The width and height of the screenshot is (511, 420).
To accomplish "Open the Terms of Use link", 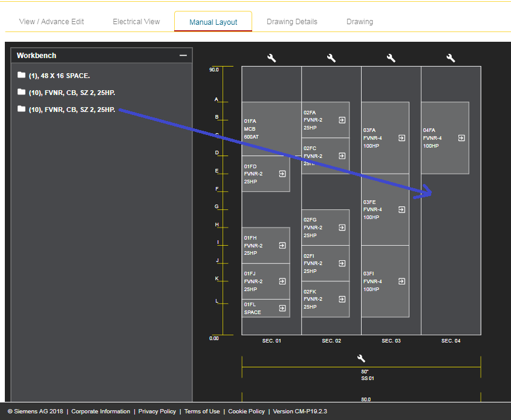I will pyautogui.click(x=202, y=412).
